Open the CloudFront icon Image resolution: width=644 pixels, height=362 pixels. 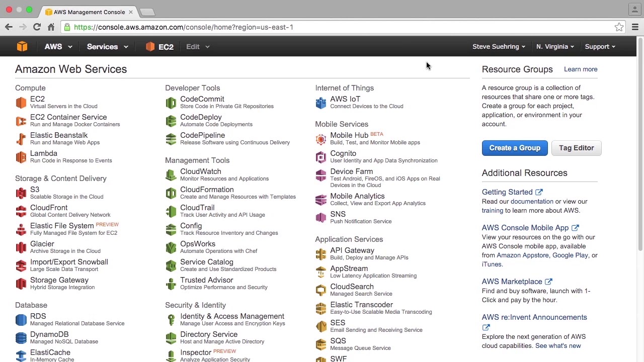click(x=21, y=211)
